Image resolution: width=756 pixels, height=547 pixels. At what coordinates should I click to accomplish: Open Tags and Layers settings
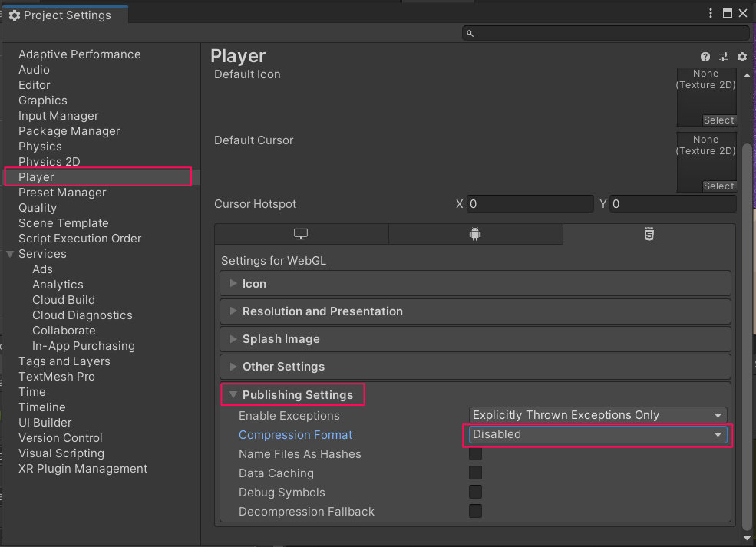pos(64,361)
